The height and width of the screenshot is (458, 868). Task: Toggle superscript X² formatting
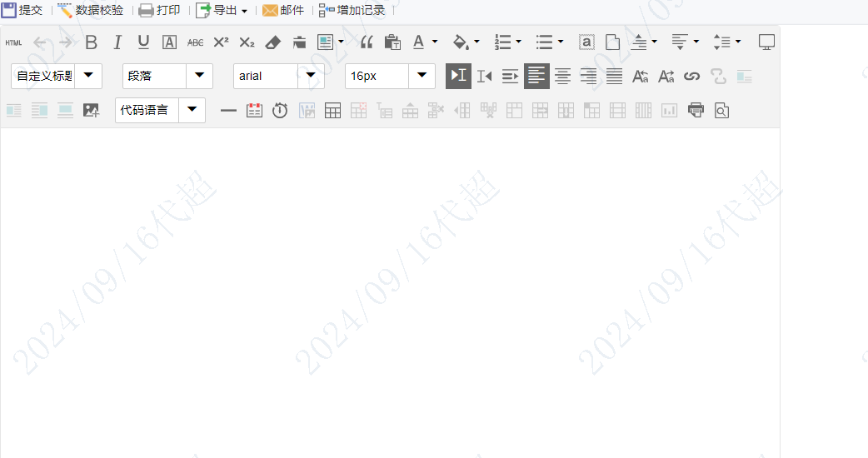[x=221, y=42]
